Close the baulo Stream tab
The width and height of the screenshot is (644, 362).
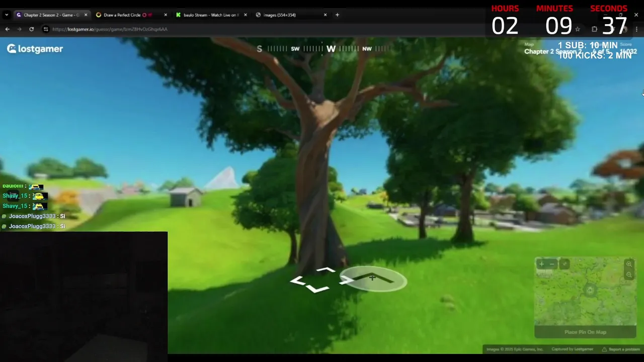click(246, 15)
